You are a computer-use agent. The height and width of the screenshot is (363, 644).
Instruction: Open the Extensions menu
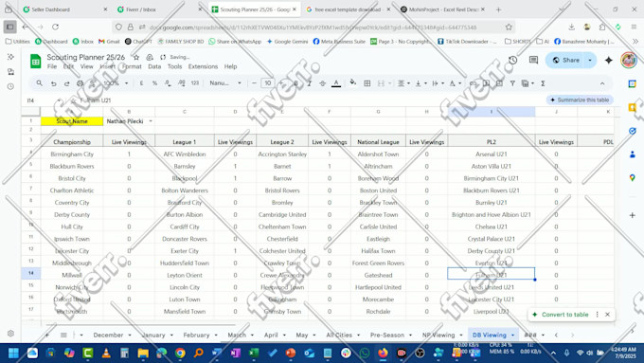pyautogui.click(x=203, y=66)
